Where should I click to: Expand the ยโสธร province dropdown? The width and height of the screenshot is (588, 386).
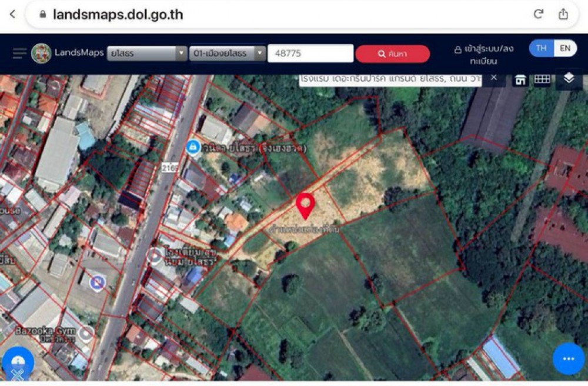(x=147, y=54)
